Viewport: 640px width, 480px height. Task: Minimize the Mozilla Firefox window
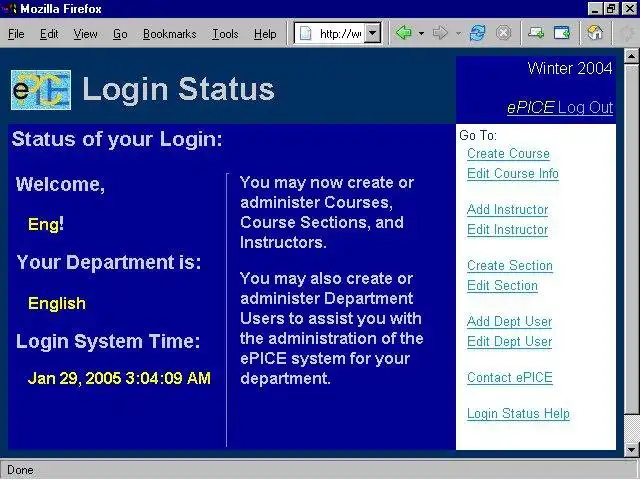coord(595,9)
